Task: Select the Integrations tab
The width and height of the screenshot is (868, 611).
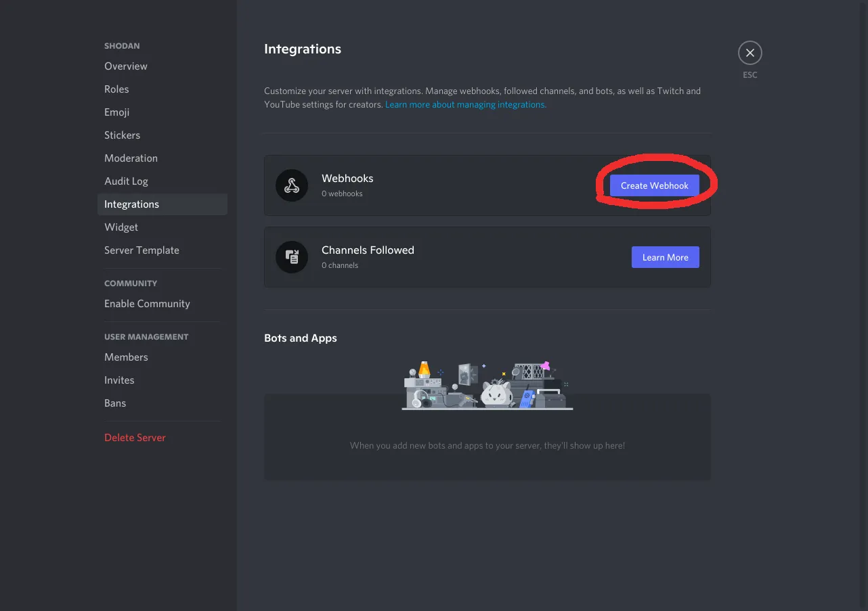Action: point(131,204)
